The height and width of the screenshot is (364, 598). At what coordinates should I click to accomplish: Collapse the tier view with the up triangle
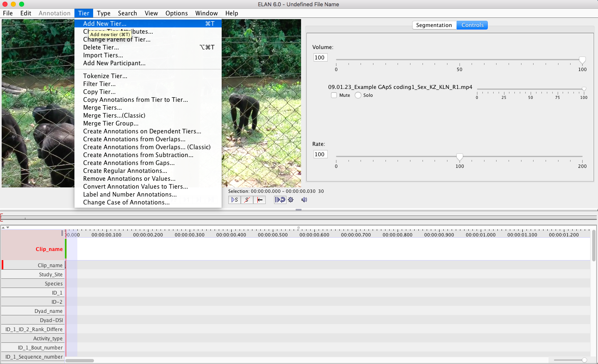pyautogui.click(x=3, y=227)
